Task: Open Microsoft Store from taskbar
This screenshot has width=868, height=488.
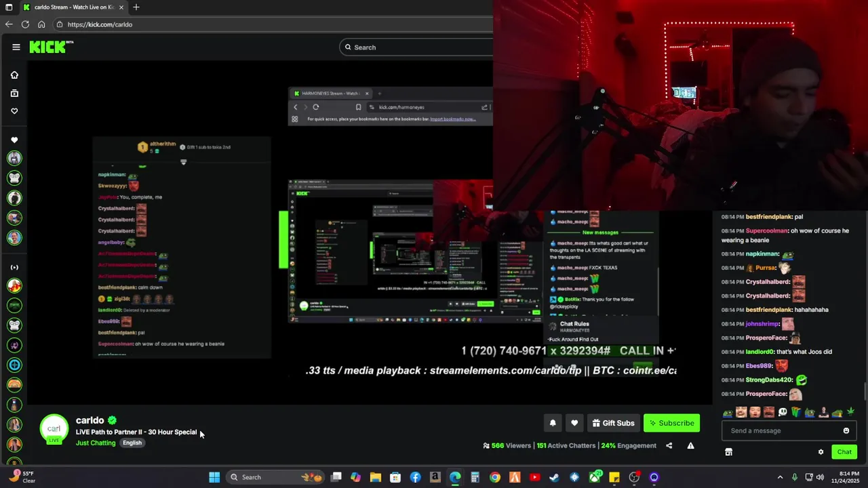Action: coord(395,477)
